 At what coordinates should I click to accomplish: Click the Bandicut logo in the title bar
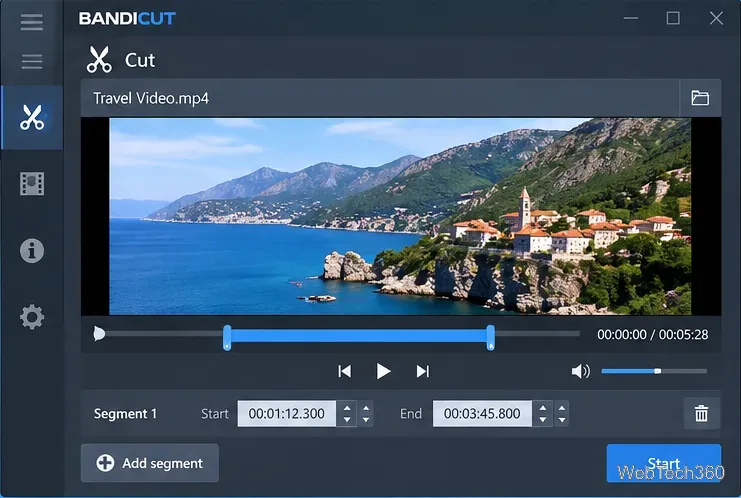pyautogui.click(x=127, y=18)
